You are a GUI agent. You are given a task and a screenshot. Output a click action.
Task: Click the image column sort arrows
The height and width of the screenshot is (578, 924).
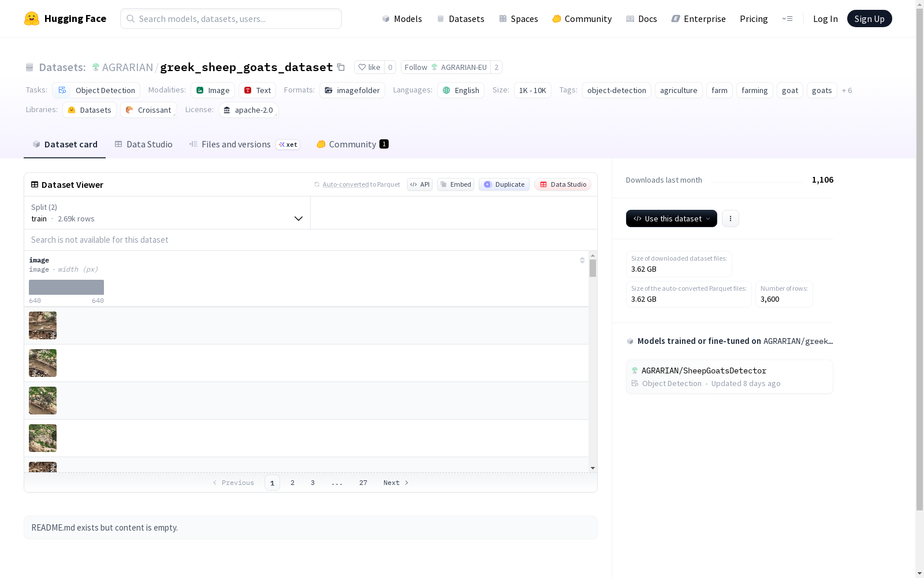coord(582,260)
